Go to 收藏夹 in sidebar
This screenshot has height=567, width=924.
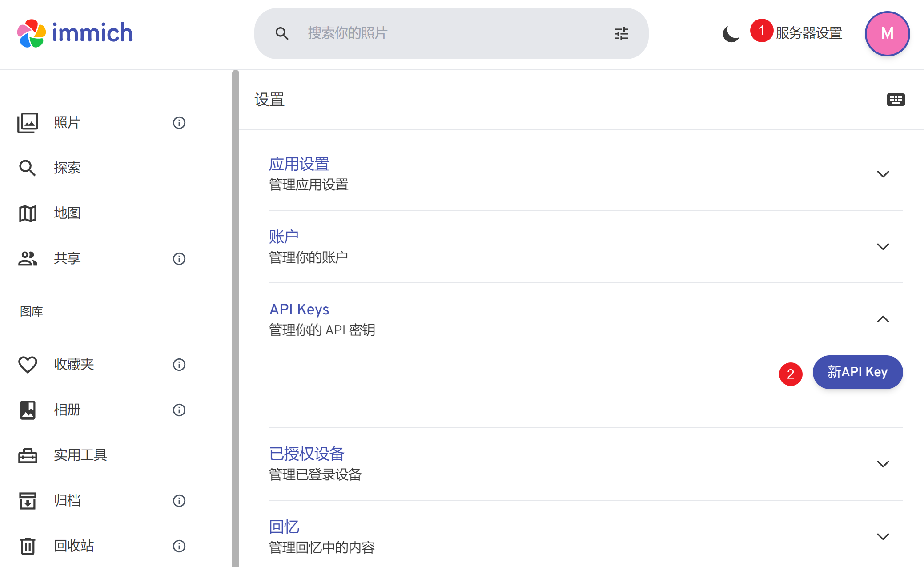coord(74,364)
